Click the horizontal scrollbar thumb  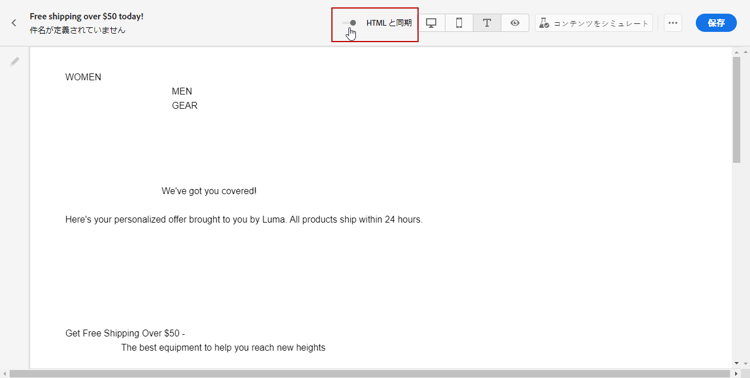tap(370, 374)
